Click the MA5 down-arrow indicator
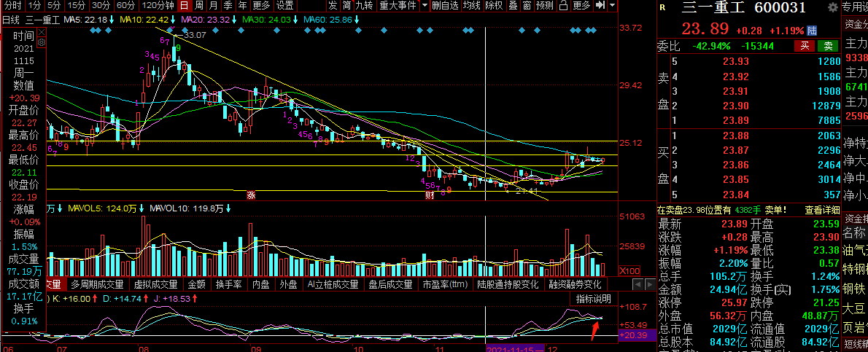The height and width of the screenshot is (352, 868). [112, 20]
